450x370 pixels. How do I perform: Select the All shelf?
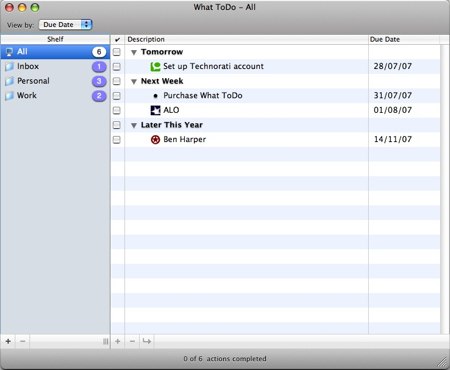point(55,52)
